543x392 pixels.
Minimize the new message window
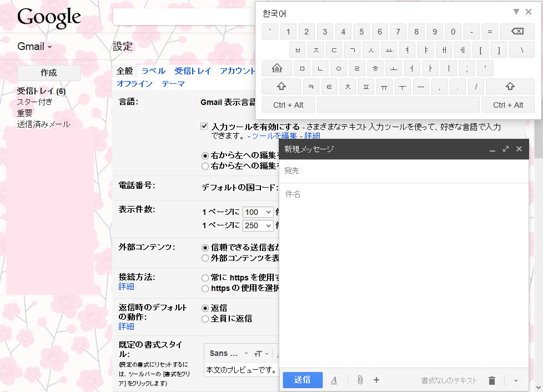tap(492, 149)
